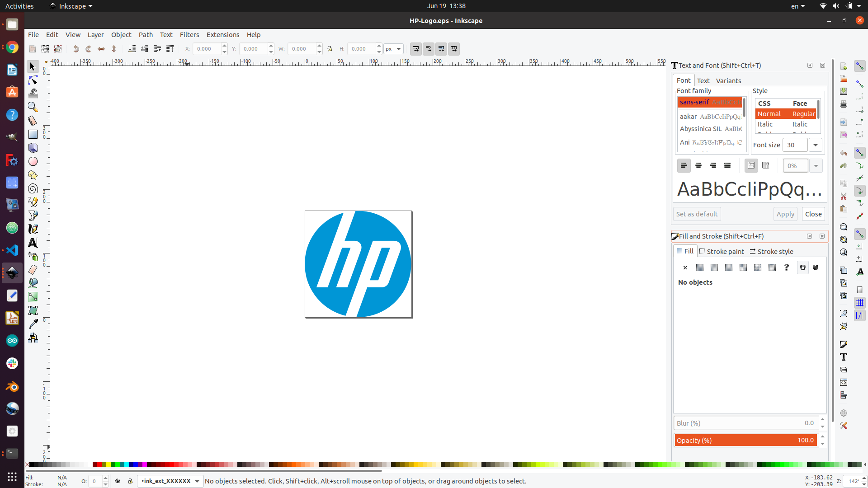This screenshot has height=488, width=868.
Task: Select the Spray tool
Action: tap(33, 256)
